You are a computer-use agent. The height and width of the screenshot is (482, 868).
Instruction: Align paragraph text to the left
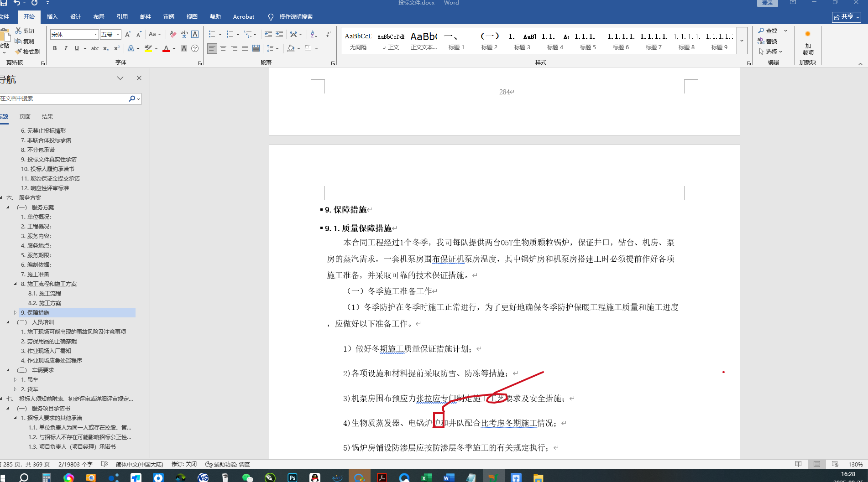tap(212, 48)
